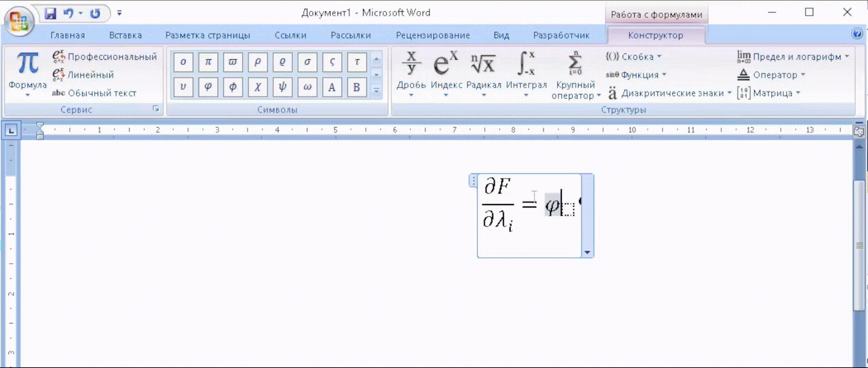
Task: Open the Индекс script structures
Action: point(446,74)
